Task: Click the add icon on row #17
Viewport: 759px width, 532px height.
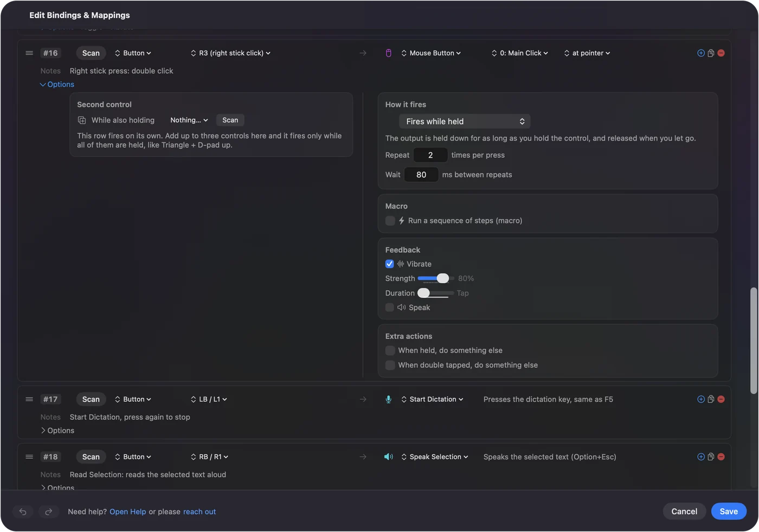Action: (701, 399)
